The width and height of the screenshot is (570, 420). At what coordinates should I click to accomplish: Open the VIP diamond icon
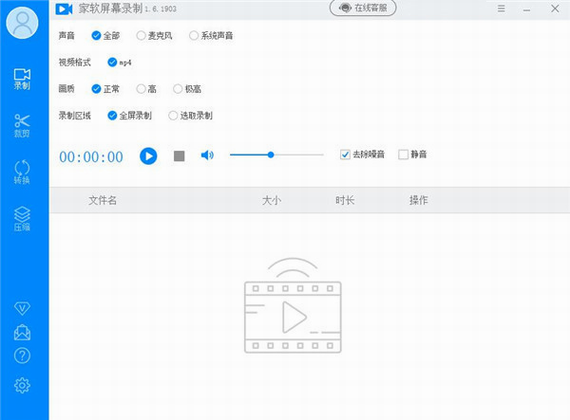point(22,308)
